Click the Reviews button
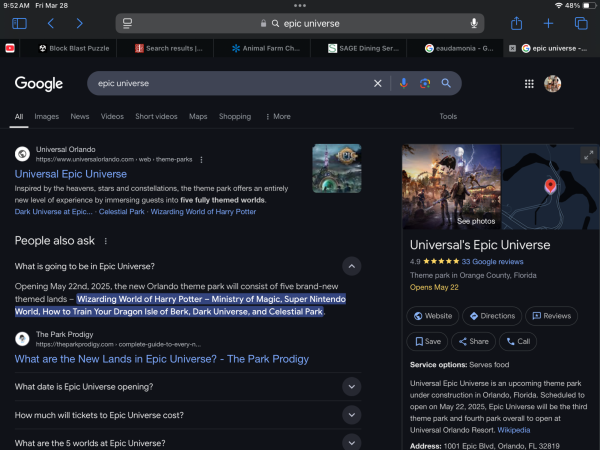The height and width of the screenshot is (450, 600). (x=551, y=316)
